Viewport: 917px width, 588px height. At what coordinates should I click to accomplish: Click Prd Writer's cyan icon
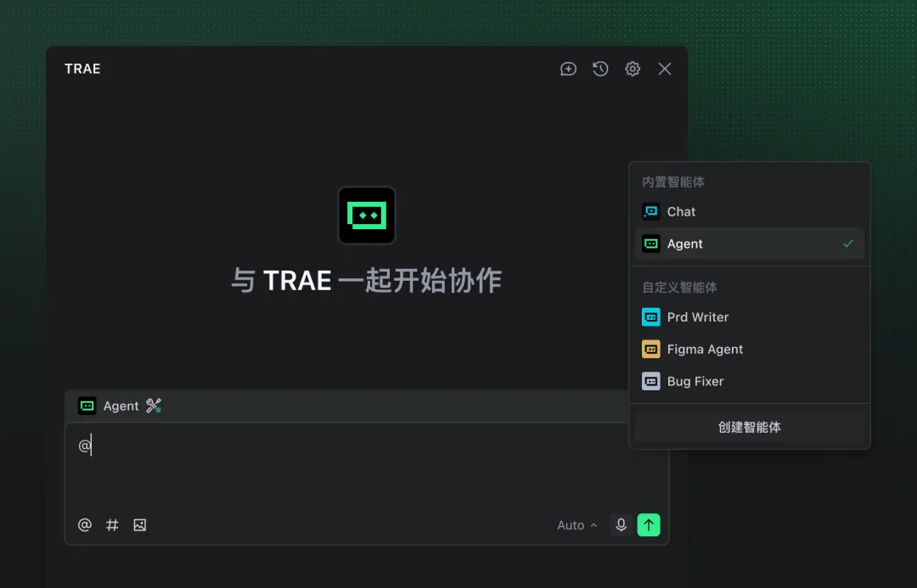point(651,316)
